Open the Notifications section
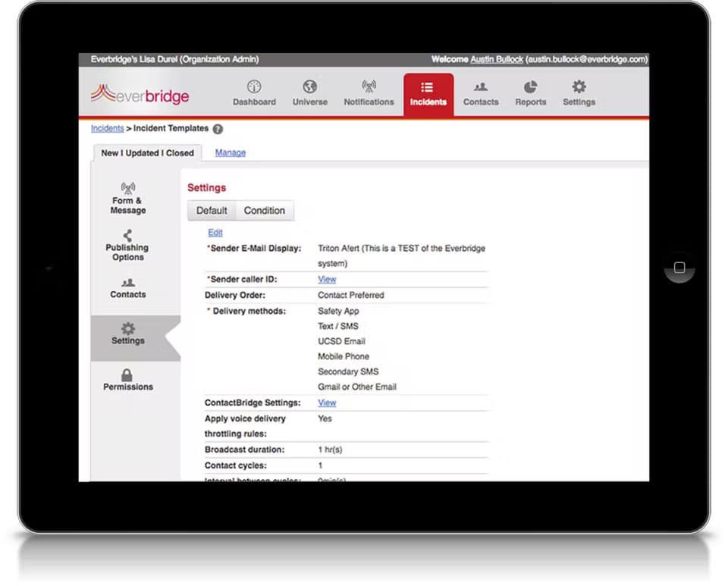 click(x=369, y=92)
